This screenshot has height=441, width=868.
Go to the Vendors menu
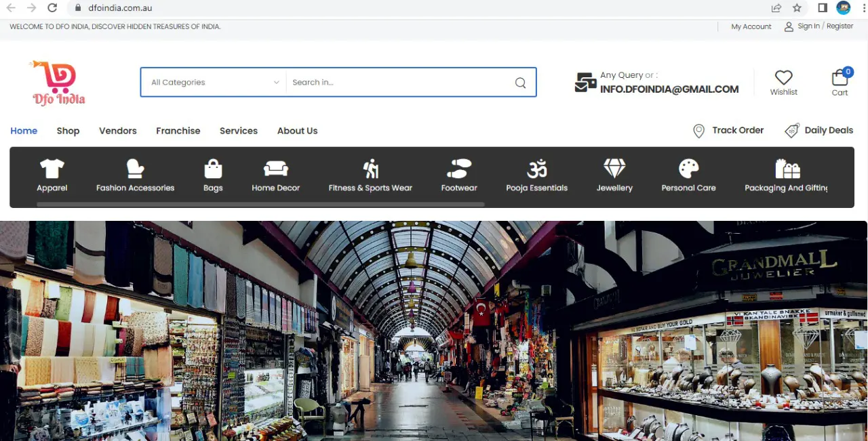pos(118,131)
